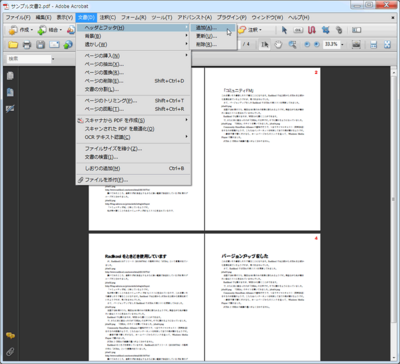Click the Print icon in toolbar
The width and height of the screenshot is (400, 364).
pos(27,45)
